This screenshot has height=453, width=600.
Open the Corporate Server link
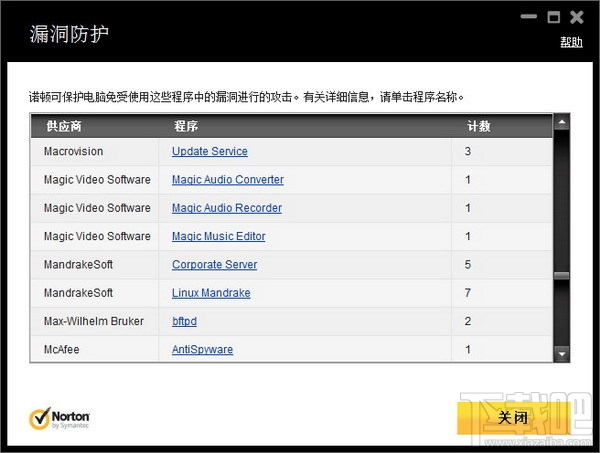pos(215,265)
